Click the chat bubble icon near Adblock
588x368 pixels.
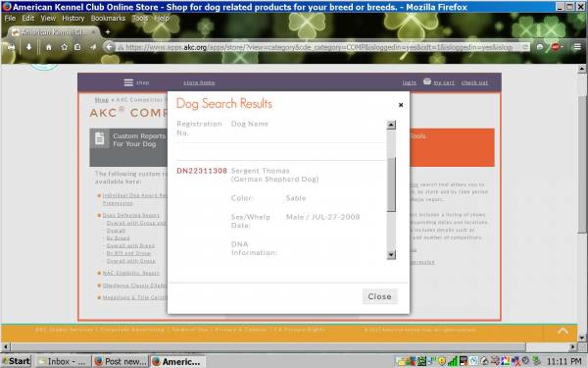point(540,47)
